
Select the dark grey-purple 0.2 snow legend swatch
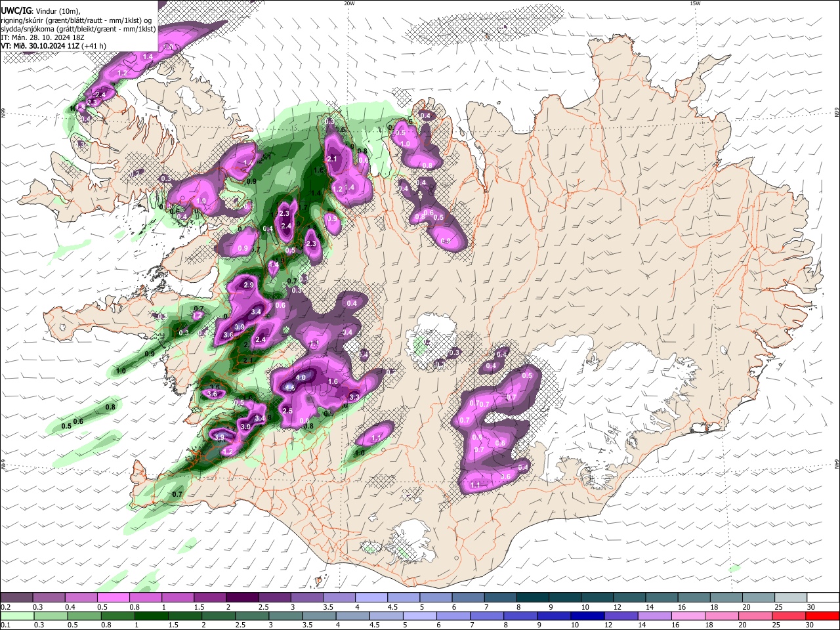pos(16,598)
